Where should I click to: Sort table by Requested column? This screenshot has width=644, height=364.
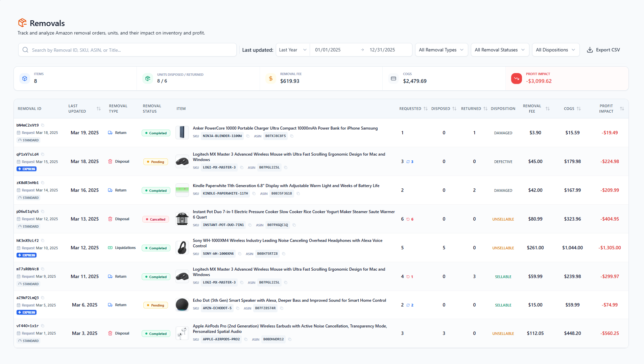point(425,109)
